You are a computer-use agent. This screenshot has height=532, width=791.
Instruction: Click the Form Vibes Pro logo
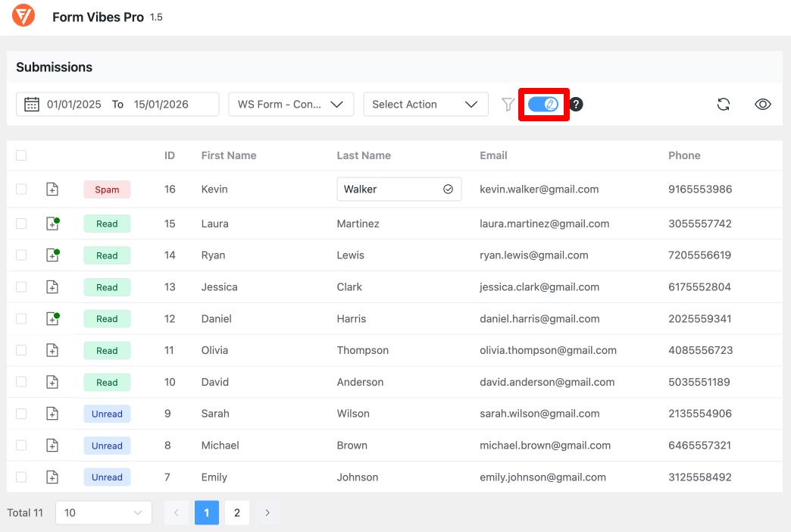(x=23, y=15)
